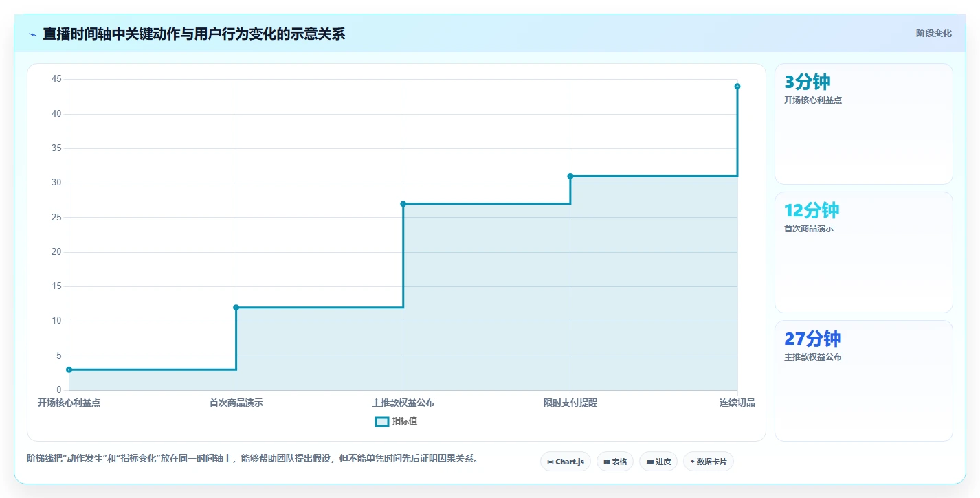Viewport: 980px width, 498px height.
Task: Click the data point above 限时支付提醒
Action: [570, 176]
